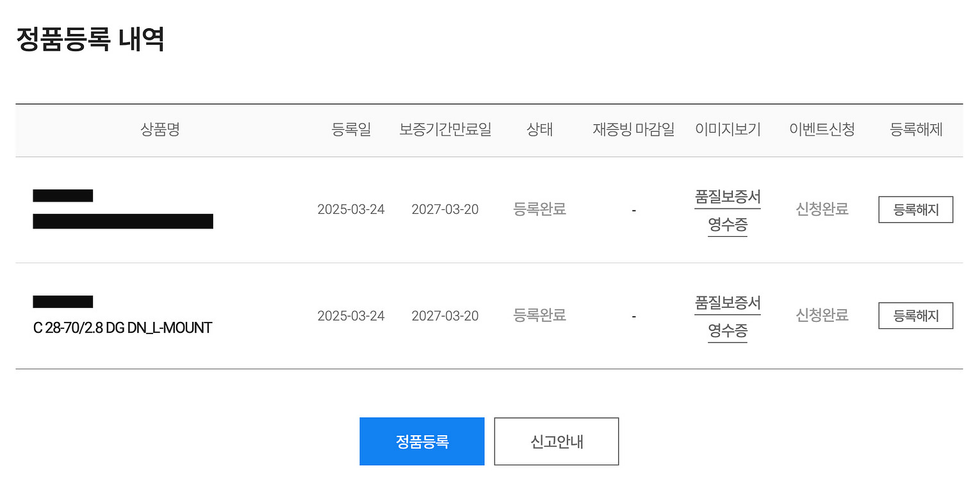The height and width of the screenshot is (480, 980).
Task: Click the 등록해제 column header
Action: coord(916,130)
